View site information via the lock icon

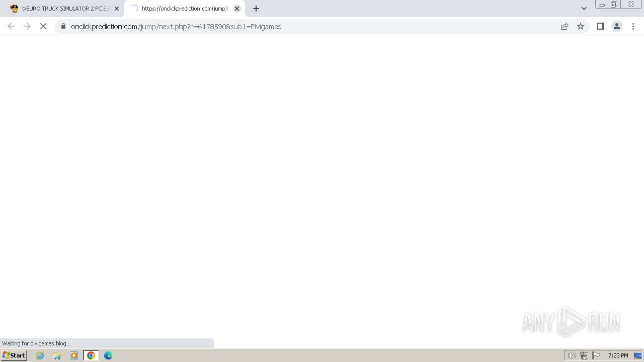[63, 26]
